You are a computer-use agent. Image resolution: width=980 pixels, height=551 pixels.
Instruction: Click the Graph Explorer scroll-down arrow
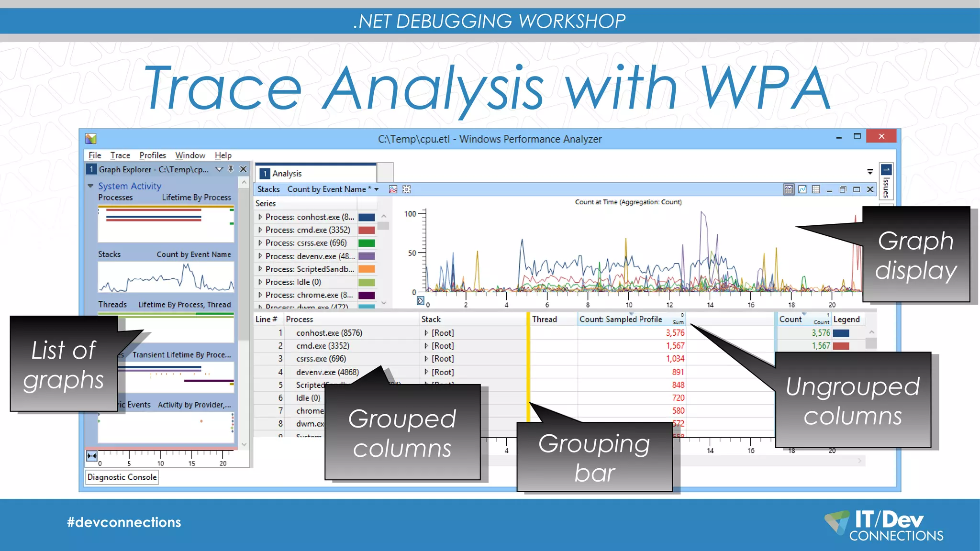click(244, 444)
